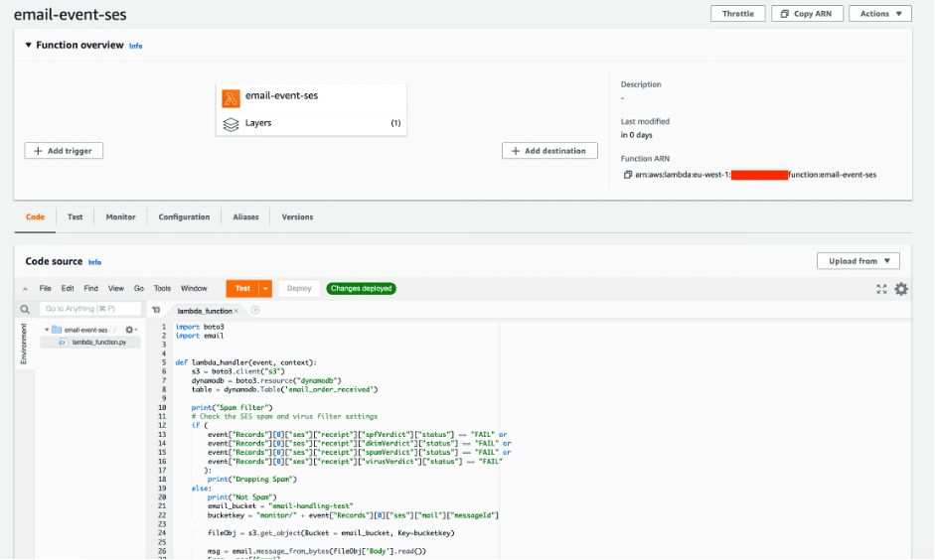Open the Actions dropdown
This screenshot has width=935, height=560.
tap(880, 14)
